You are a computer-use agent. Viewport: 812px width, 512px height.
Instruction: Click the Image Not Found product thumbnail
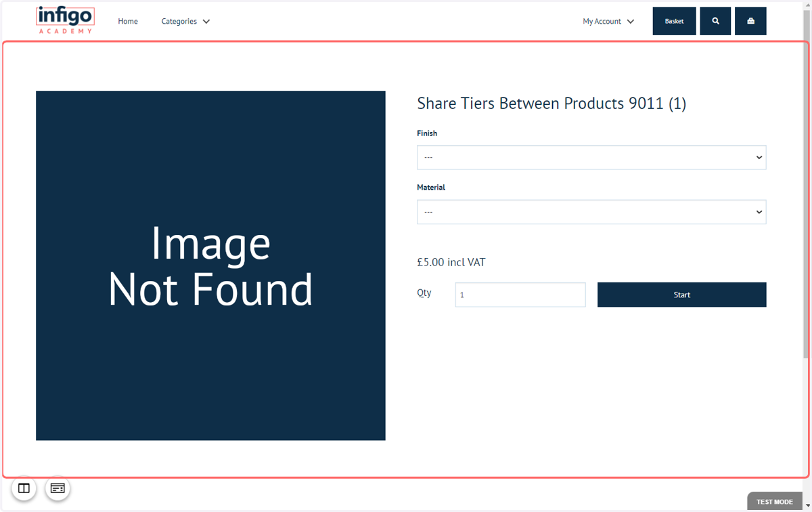[210, 265]
